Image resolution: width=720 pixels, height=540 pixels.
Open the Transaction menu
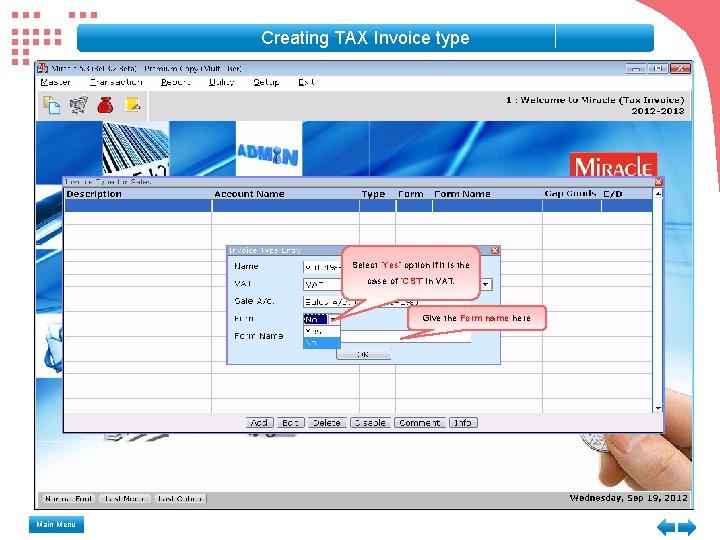(116, 82)
